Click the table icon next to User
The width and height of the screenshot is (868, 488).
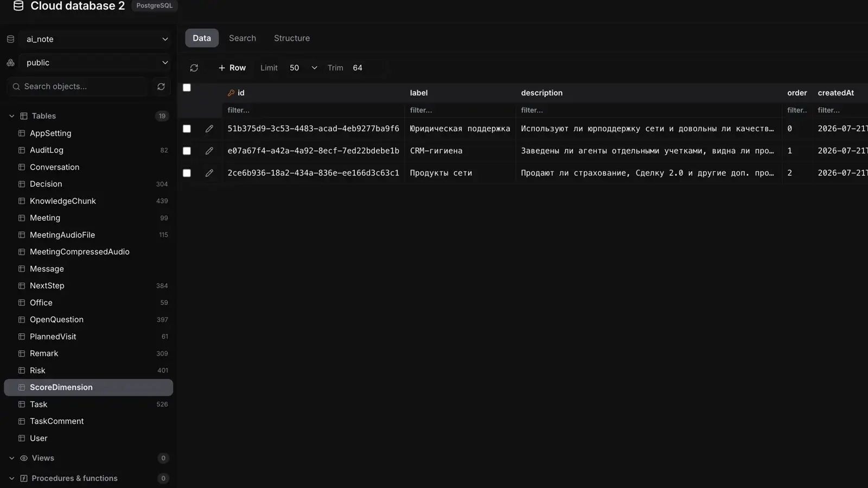point(22,438)
